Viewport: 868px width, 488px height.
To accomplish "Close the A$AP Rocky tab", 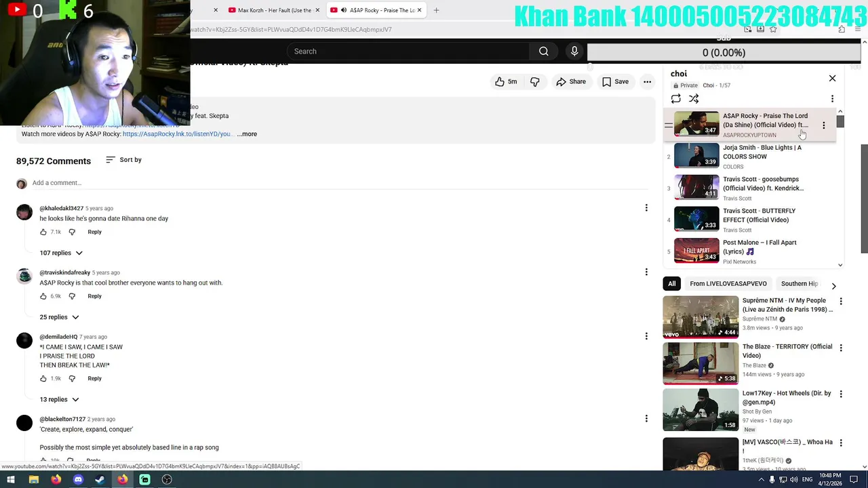I will [419, 10].
